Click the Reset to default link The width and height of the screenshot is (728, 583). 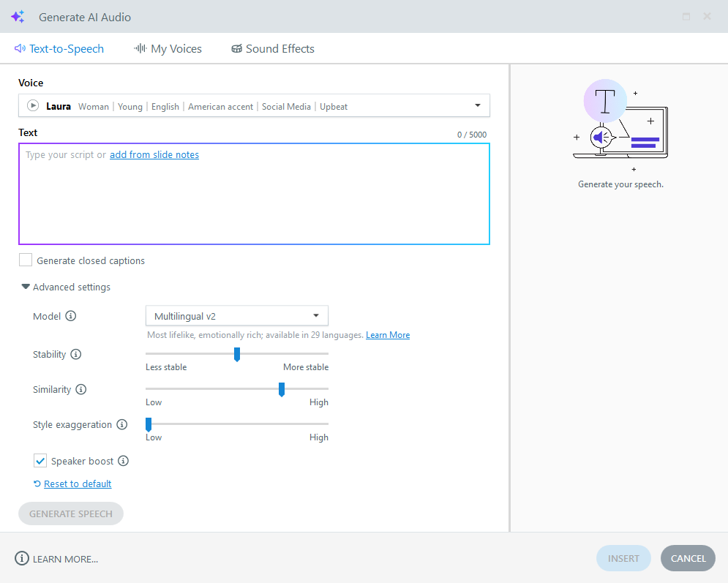pyautogui.click(x=78, y=484)
